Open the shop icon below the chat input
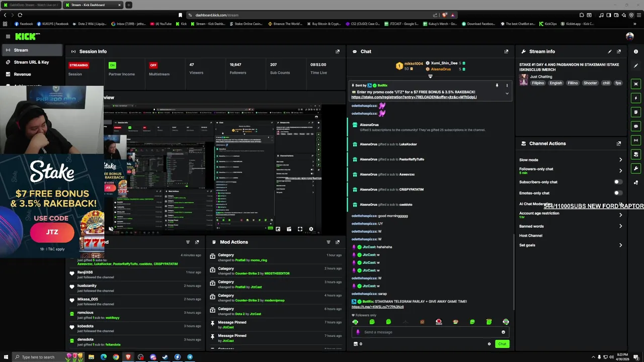 [356, 344]
